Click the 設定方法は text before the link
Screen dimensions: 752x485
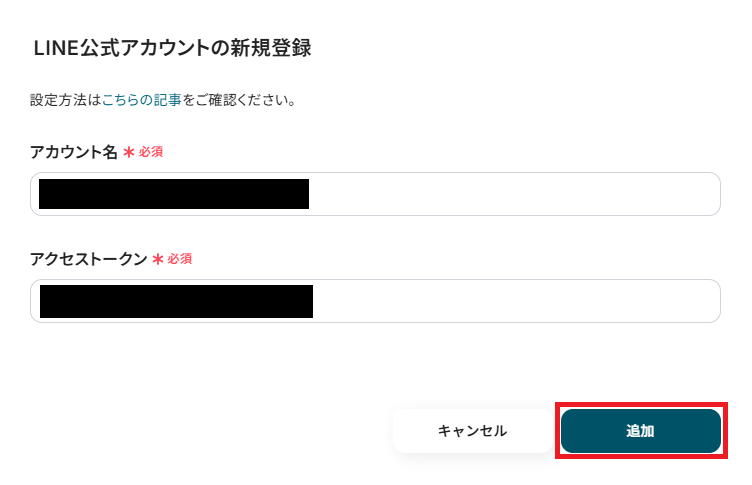point(66,100)
